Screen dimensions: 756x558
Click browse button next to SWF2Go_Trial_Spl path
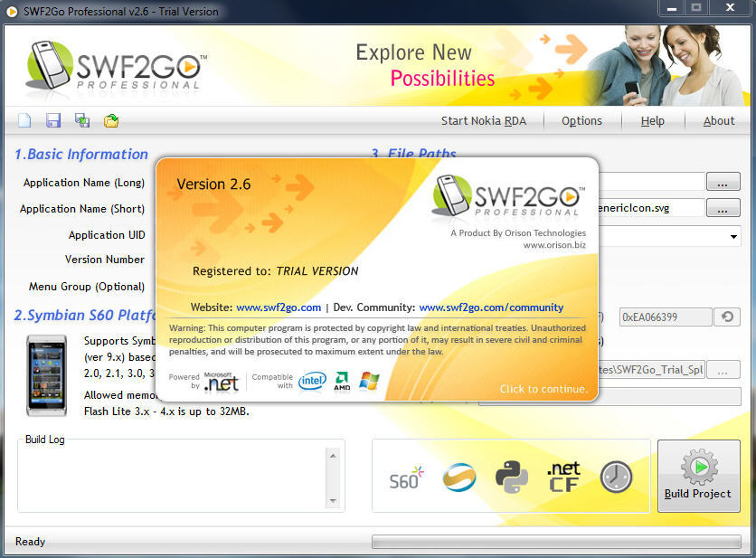tap(723, 370)
